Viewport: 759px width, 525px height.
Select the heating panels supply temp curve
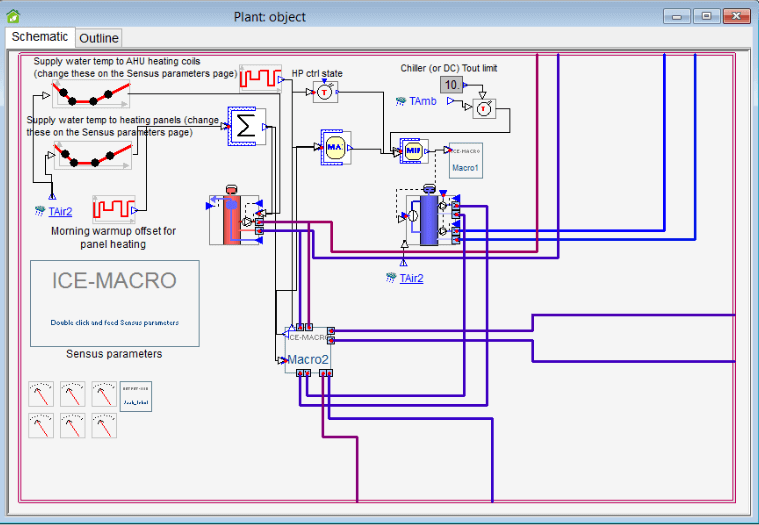coord(92,155)
